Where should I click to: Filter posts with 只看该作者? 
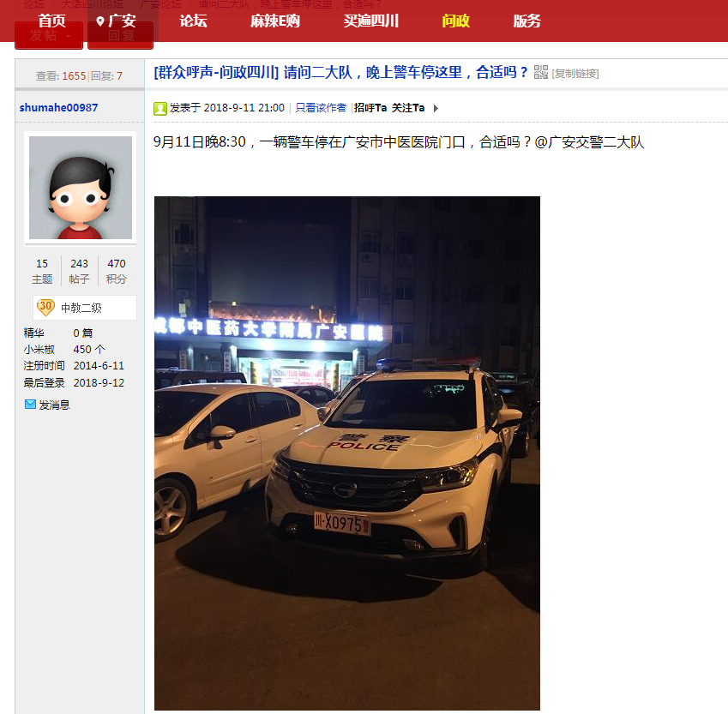(x=321, y=108)
